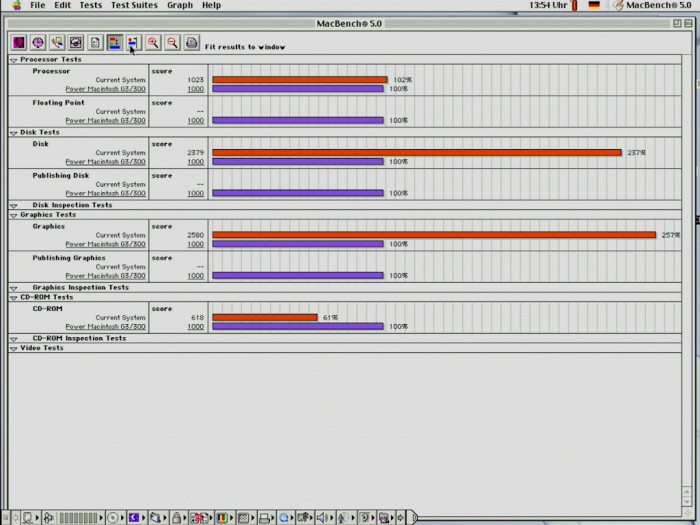This screenshot has width=700, height=525.
Task: Open the Graph menu
Action: pyautogui.click(x=180, y=6)
